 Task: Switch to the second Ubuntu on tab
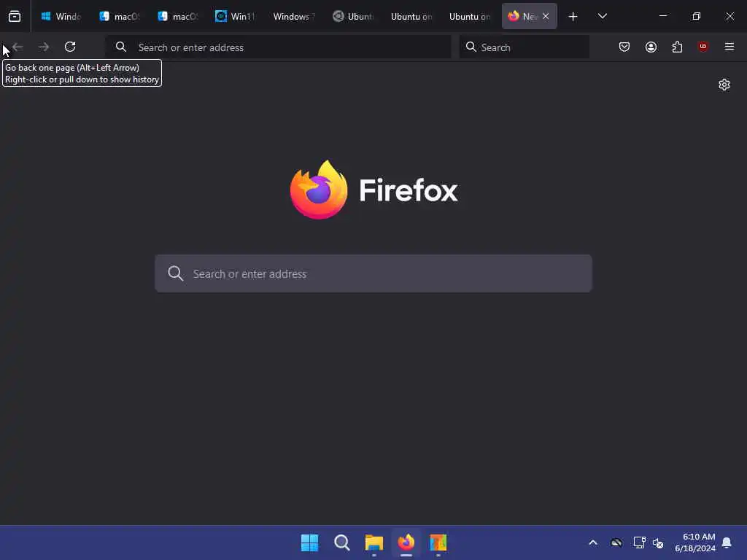(469, 16)
